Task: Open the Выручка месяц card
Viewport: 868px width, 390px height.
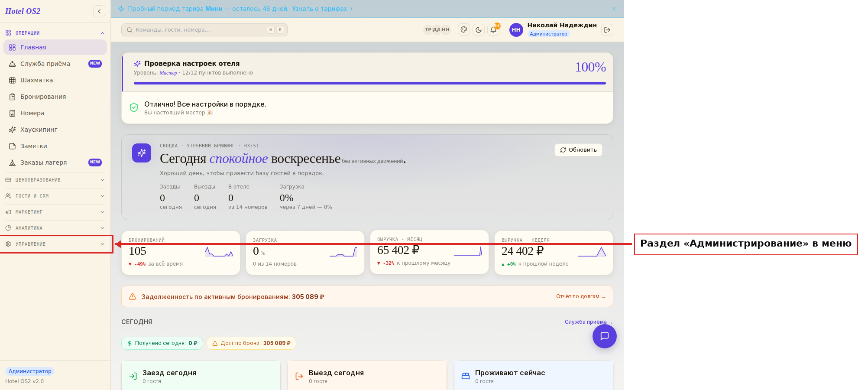Action: coord(429,252)
